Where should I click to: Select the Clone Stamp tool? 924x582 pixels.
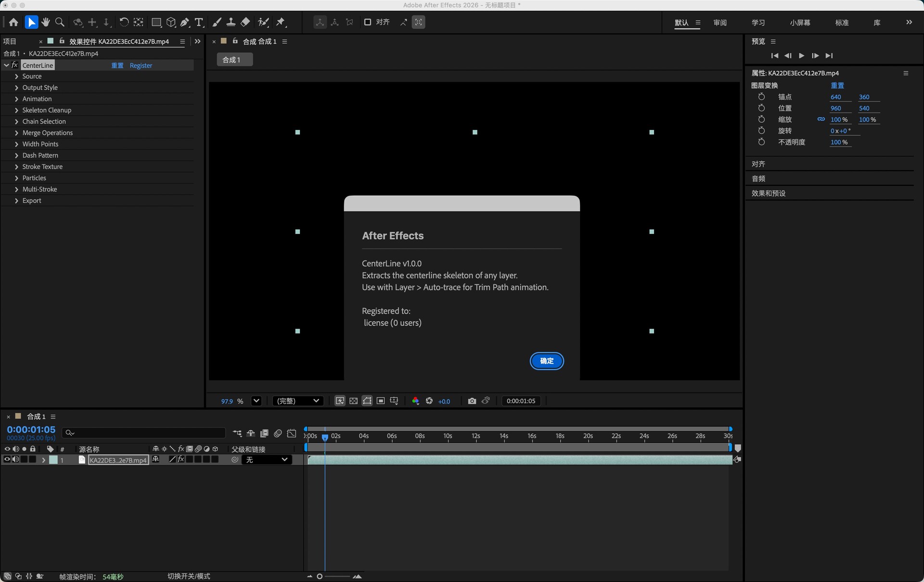click(x=231, y=22)
